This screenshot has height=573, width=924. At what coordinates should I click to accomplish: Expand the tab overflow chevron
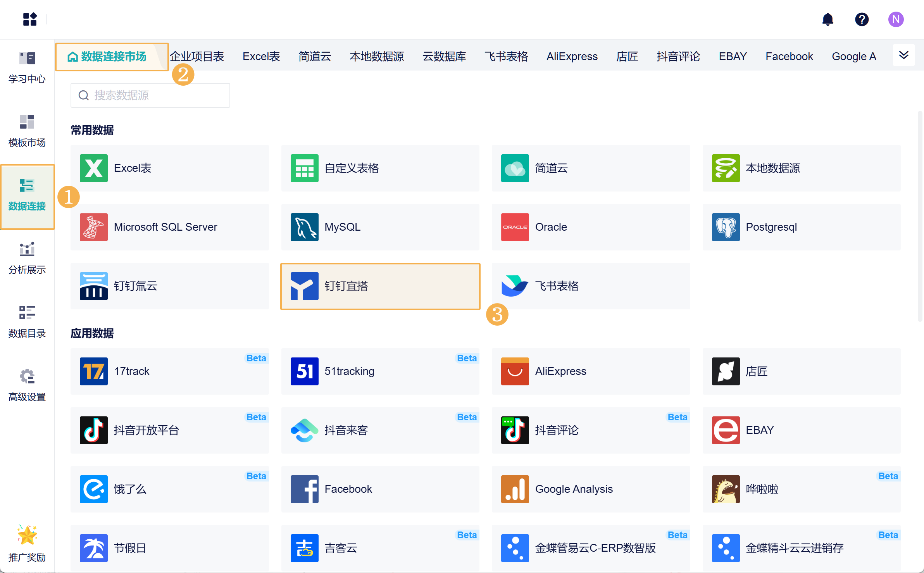tap(903, 55)
